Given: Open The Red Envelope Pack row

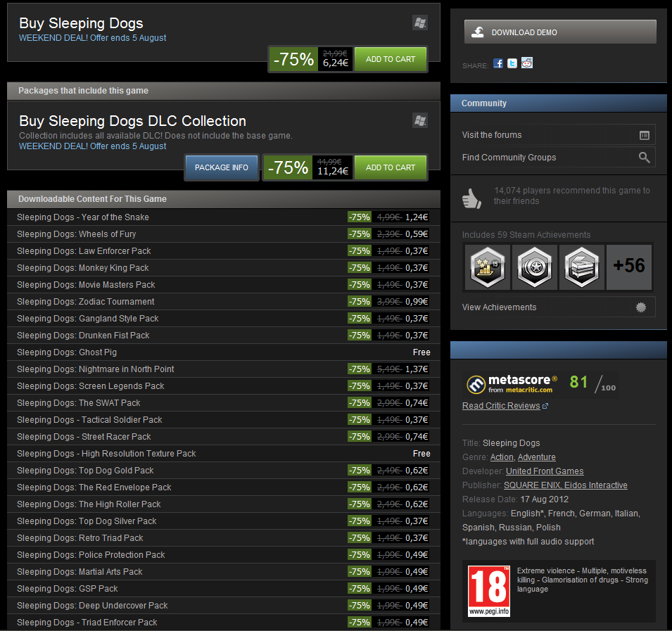Looking at the screenshot, I should click(223, 487).
